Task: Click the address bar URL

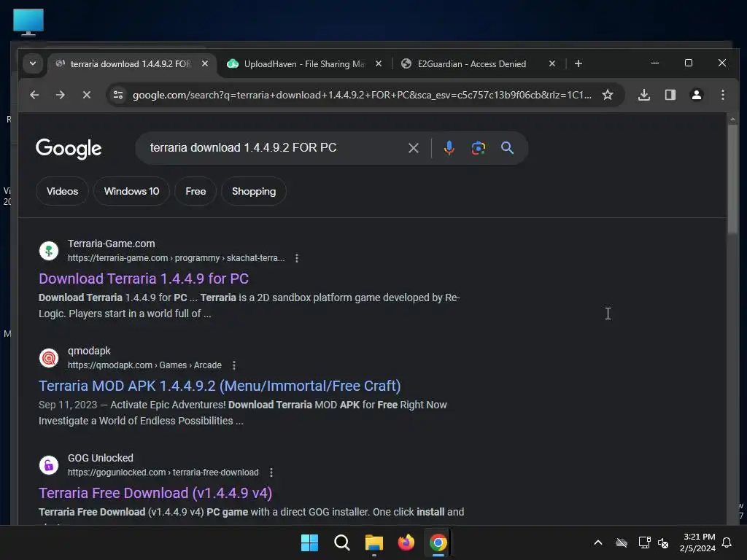Action: click(x=362, y=95)
